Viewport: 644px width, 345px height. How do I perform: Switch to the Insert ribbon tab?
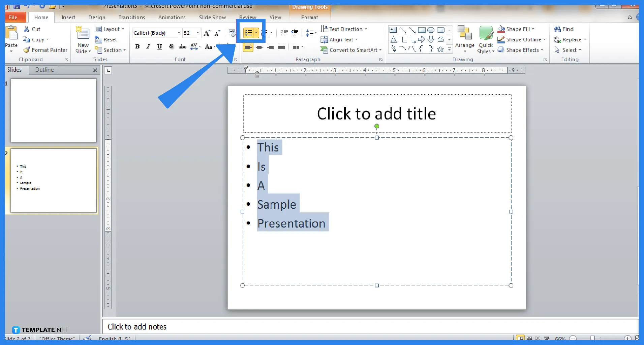(68, 17)
